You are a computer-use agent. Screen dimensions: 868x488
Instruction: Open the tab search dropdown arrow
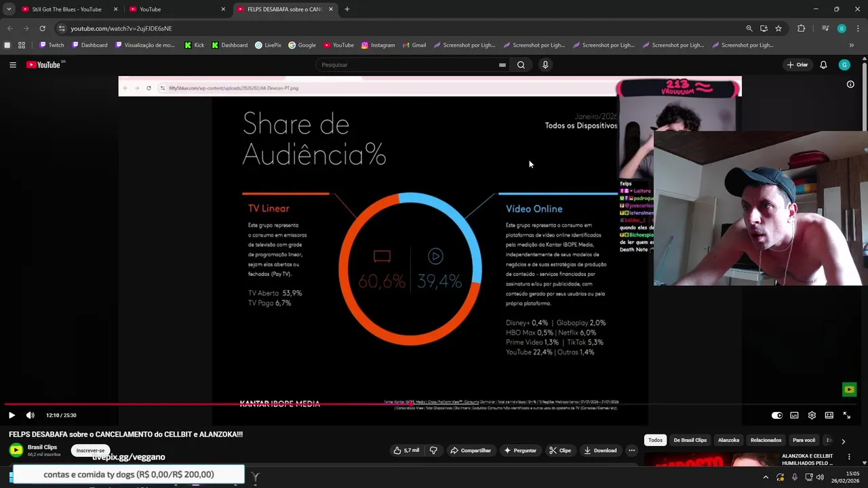(9, 9)
